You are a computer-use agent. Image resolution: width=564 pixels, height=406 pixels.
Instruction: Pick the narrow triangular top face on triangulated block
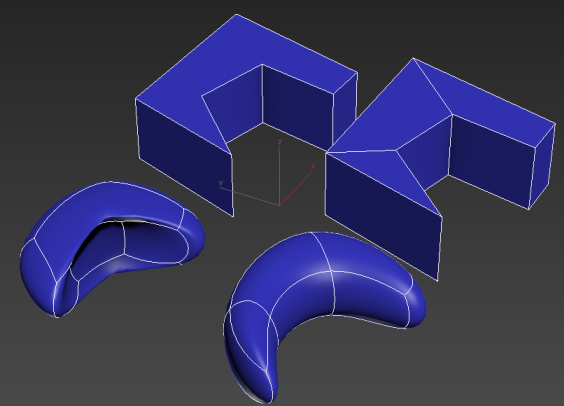click(387, 173)
